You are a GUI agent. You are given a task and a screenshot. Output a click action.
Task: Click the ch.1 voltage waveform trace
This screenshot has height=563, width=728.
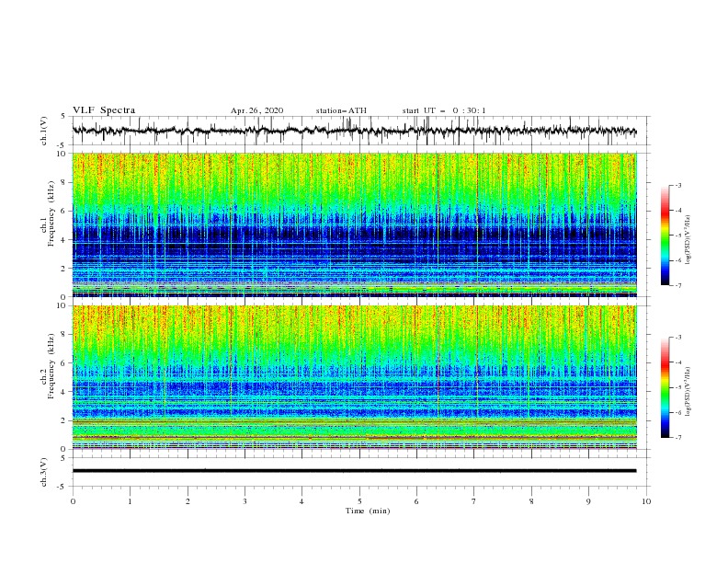(354, 131)
